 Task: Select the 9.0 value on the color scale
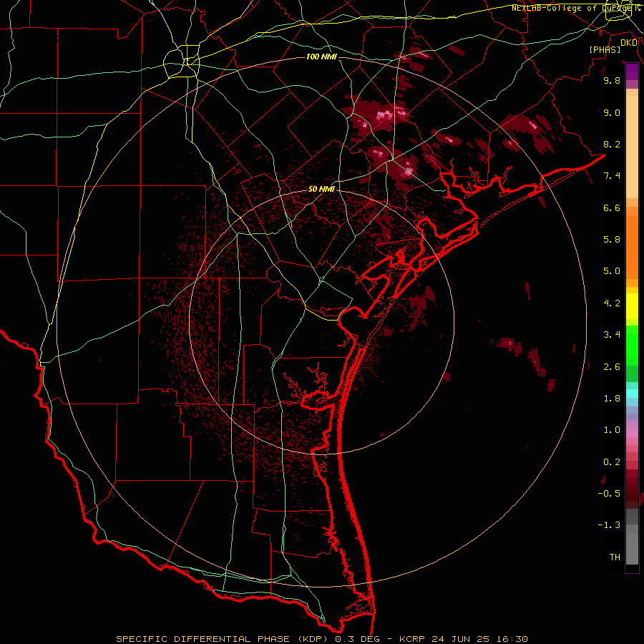tap(612, 112)
